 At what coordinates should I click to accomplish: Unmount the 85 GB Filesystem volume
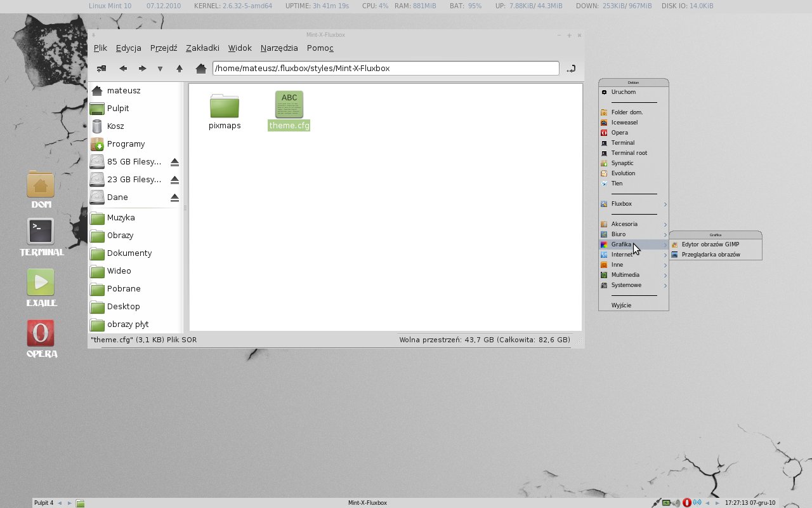[174, 161]
